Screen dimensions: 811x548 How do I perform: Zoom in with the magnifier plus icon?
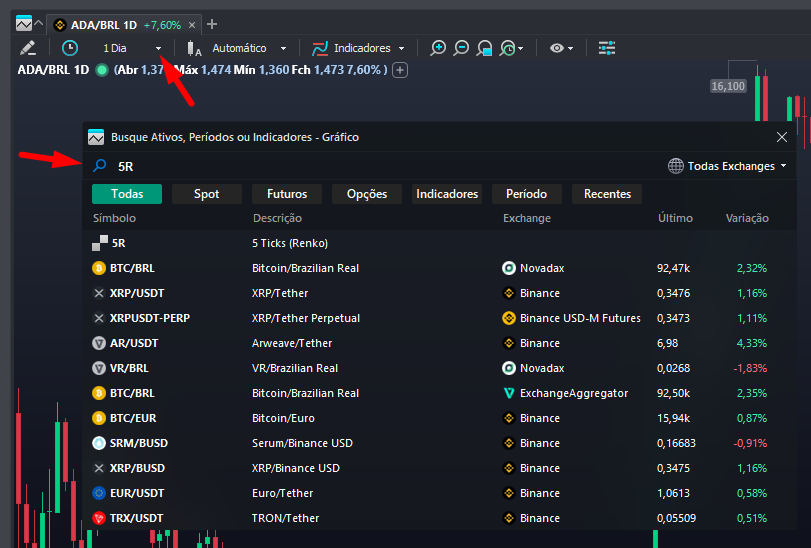tap(438, 48)
